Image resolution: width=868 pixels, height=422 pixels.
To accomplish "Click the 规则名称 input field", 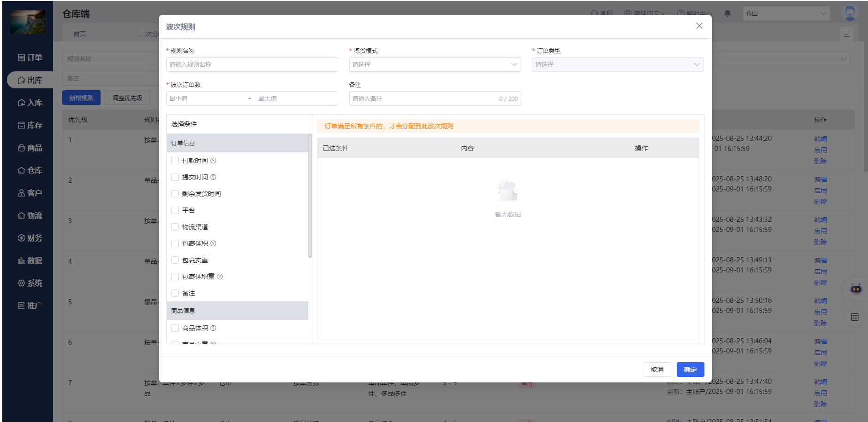I will [252, 64].
